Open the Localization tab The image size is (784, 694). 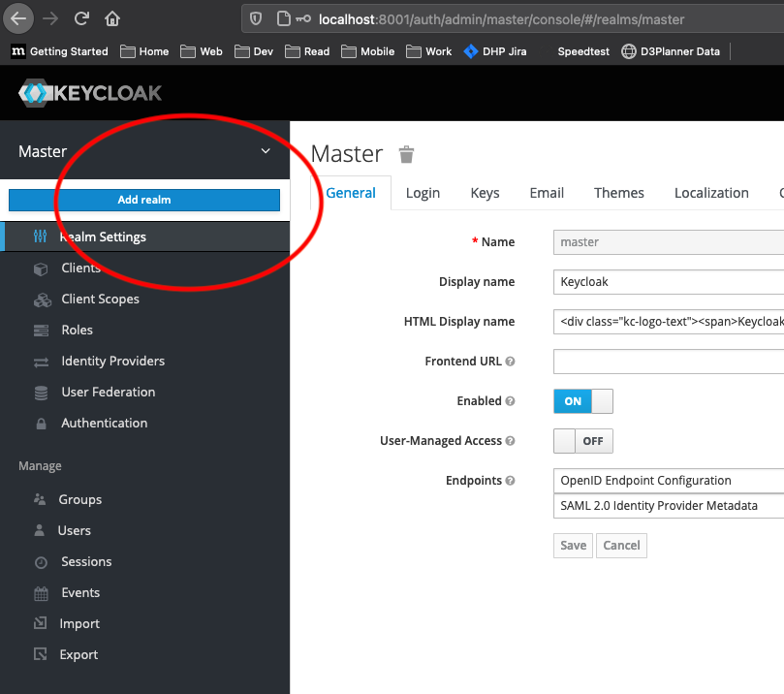pyautogui.click(x=711, y=193)
